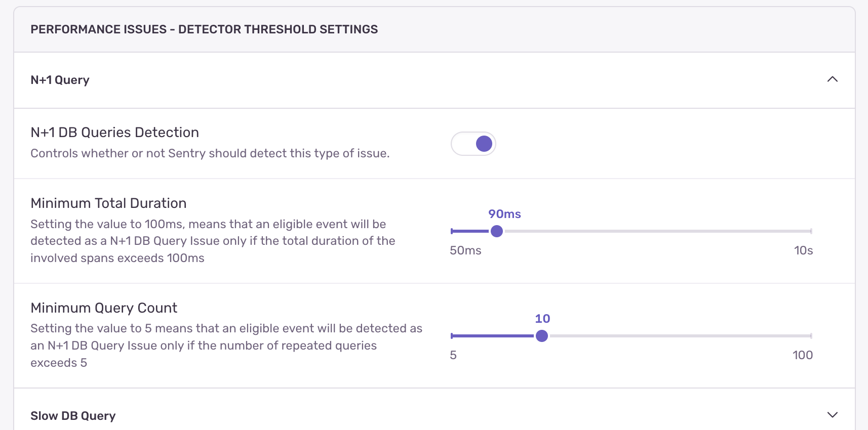Screen dimensions: 868x430
Task: Click the Slow DB Query header row
Action: (72, 415)
